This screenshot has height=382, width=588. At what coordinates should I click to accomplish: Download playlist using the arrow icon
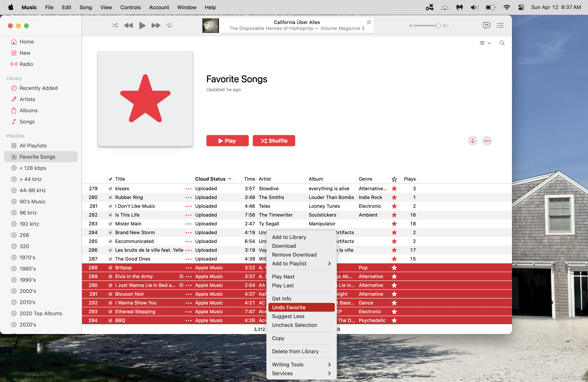point(472,141)
